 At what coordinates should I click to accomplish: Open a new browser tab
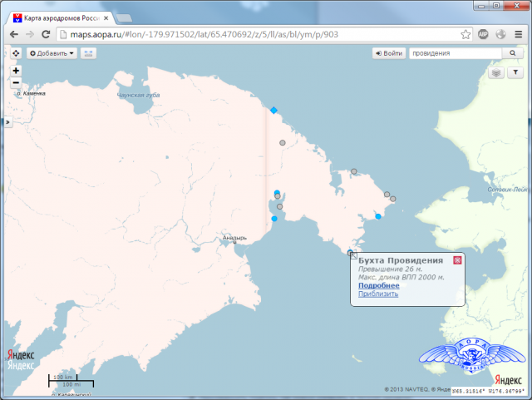click(125, 17)
